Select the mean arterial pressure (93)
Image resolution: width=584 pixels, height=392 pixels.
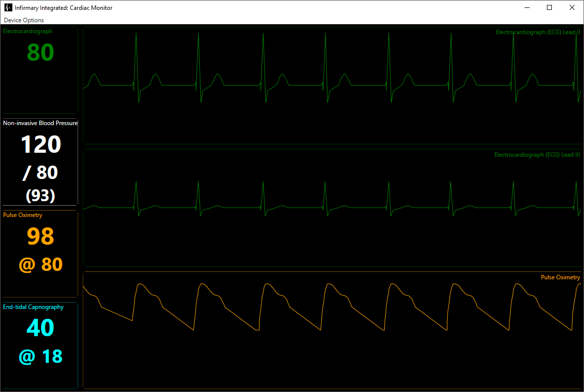(41, 195)
